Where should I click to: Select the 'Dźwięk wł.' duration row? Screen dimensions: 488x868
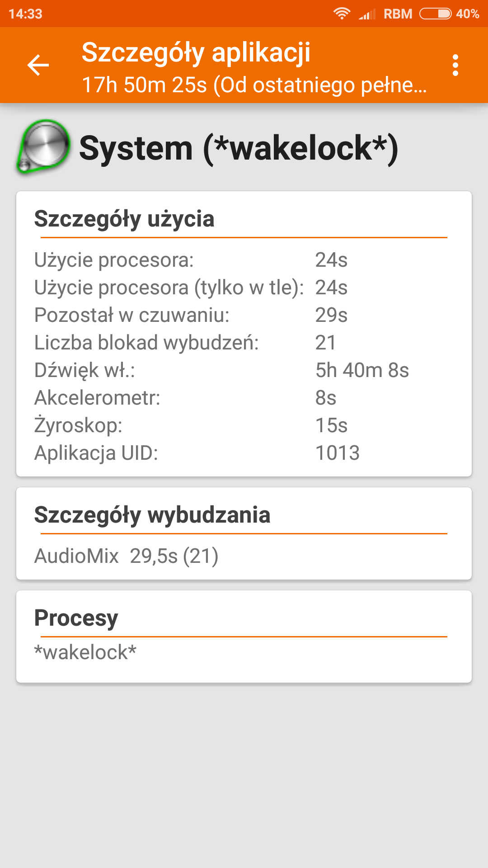[x=221, y=370]
